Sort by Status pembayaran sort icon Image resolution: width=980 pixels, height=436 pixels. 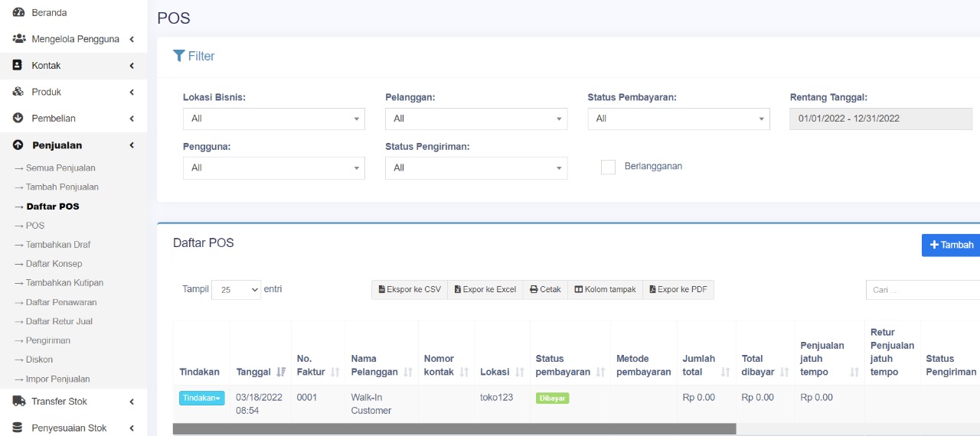coord(600,372)
